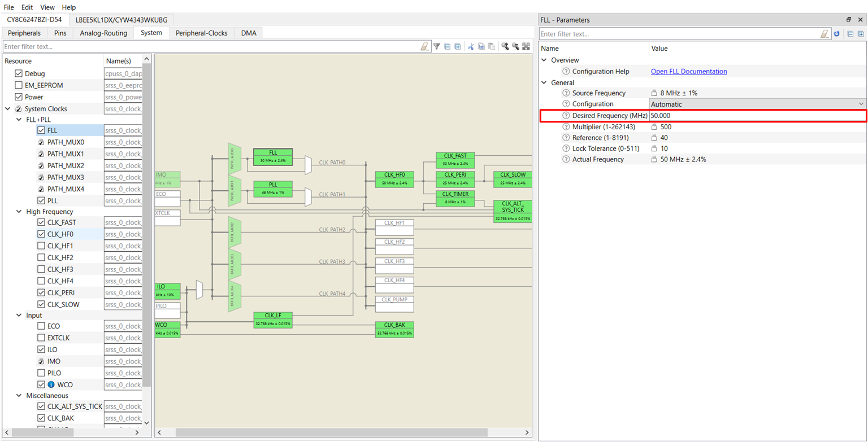Open the File menu
868x442 pixels.
[9, 7]
